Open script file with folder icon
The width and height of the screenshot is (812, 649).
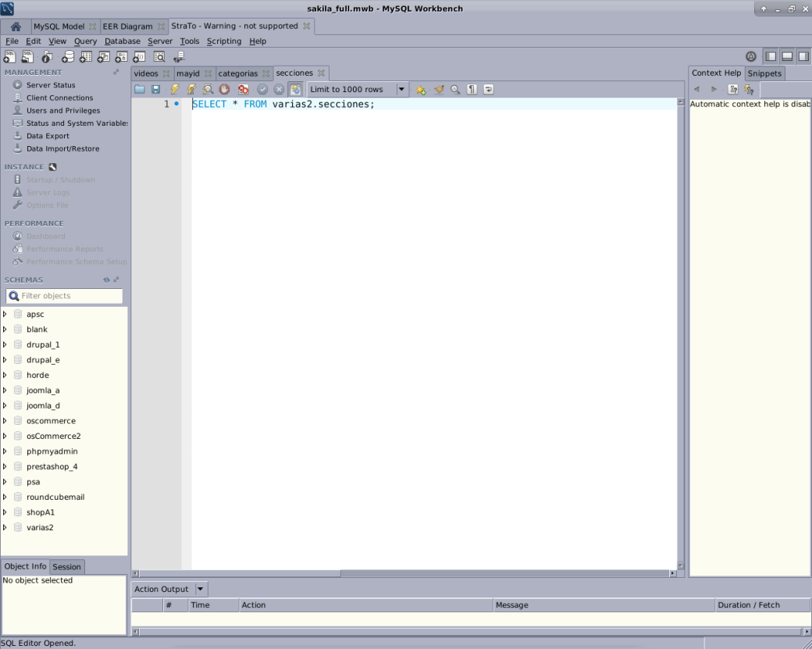tap(140, 90)
